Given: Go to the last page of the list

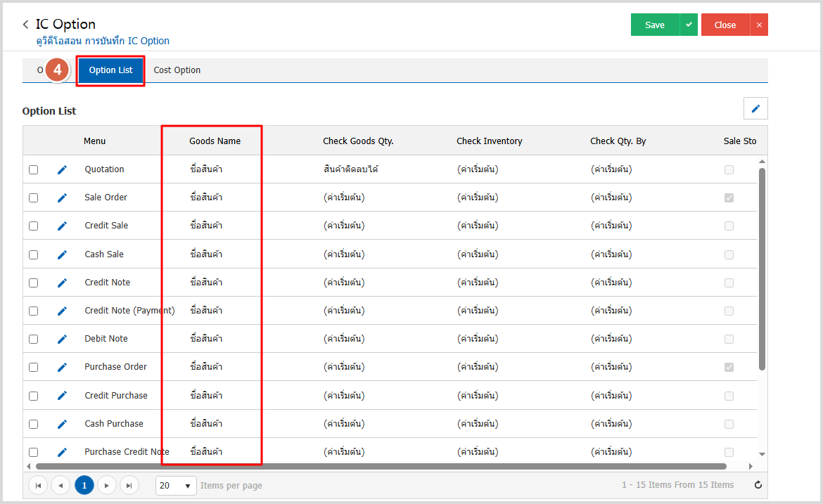Looking at the screenshot, I should click(x=129, y=485).
